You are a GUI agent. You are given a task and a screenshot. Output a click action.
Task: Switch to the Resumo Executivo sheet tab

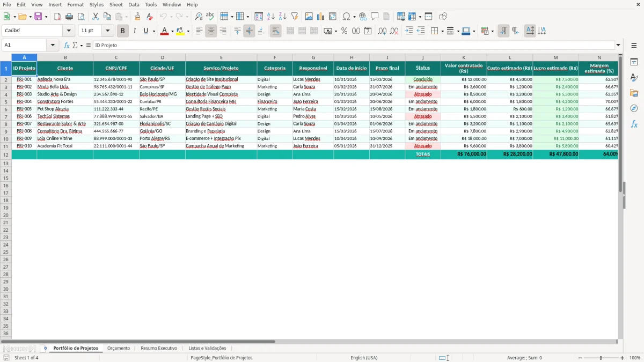(159, 348)
